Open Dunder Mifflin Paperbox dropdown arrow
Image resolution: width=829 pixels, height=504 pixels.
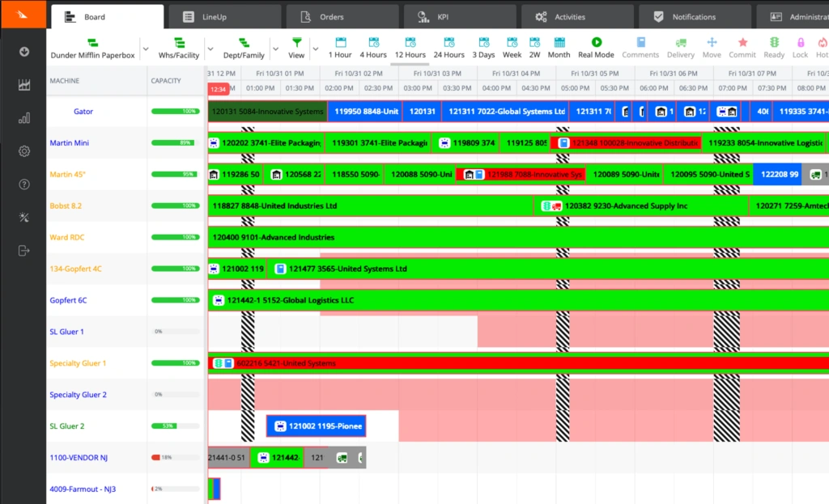146,49
